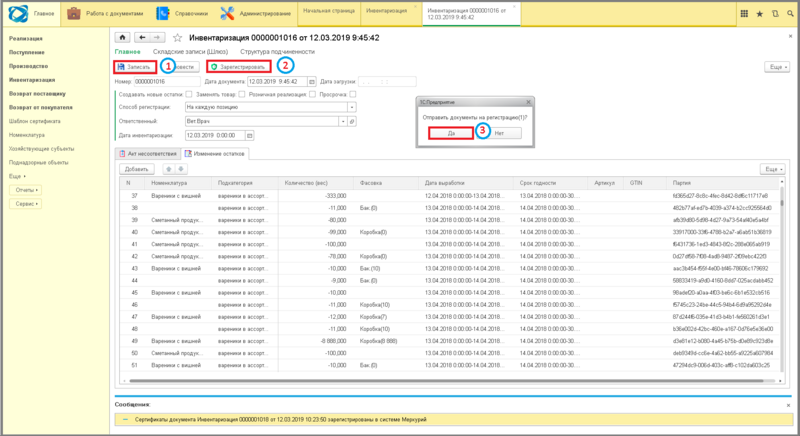The image size is (800, 436).
Task: Toggle Розничная реализация checkbox
Action: point(312,94)
